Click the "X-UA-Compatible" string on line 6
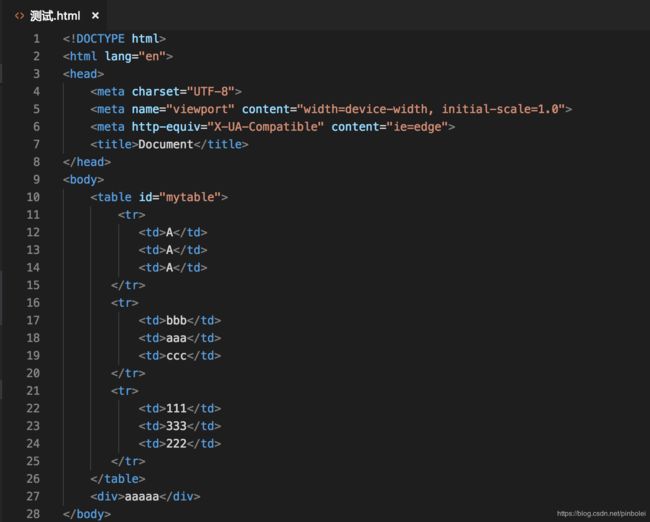The width and height of the screenshot is (650, 522). (x=265, y=126)
